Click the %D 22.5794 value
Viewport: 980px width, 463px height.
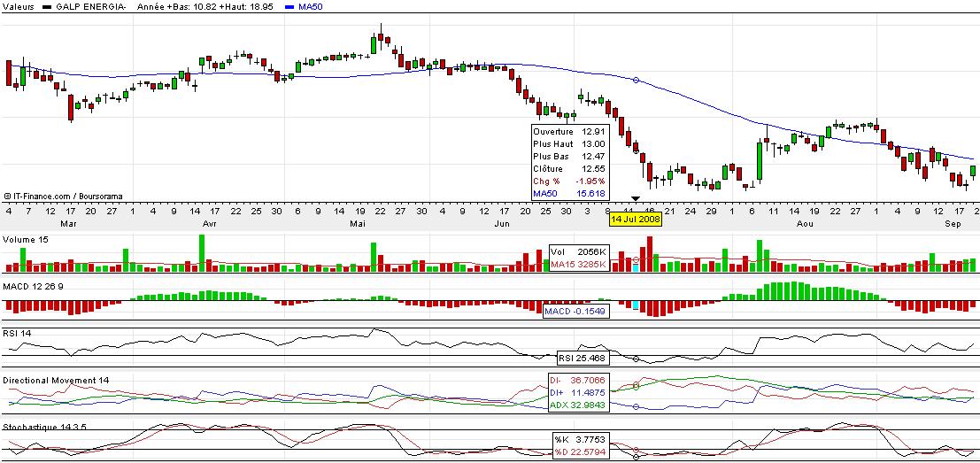[581, 451]
